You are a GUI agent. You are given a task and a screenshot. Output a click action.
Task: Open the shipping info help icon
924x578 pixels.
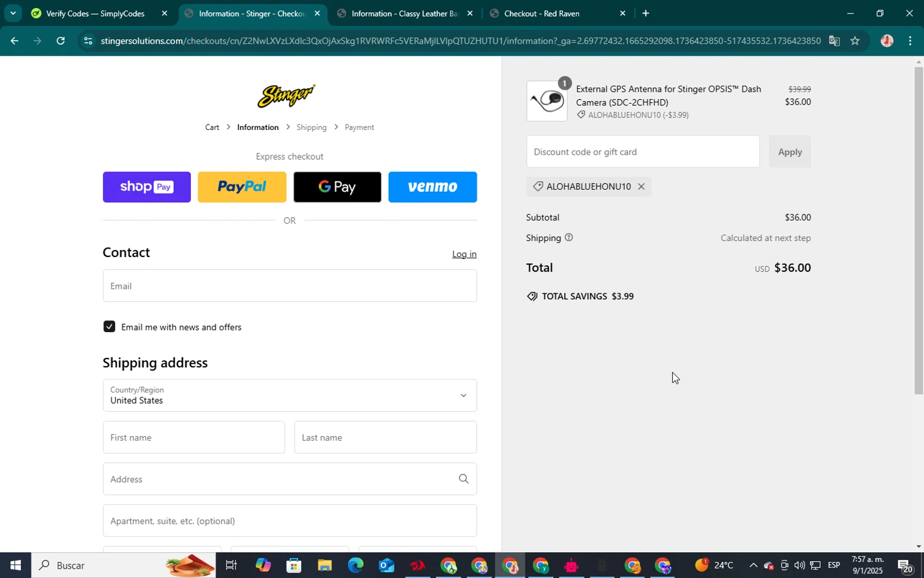tap(569, 237)
